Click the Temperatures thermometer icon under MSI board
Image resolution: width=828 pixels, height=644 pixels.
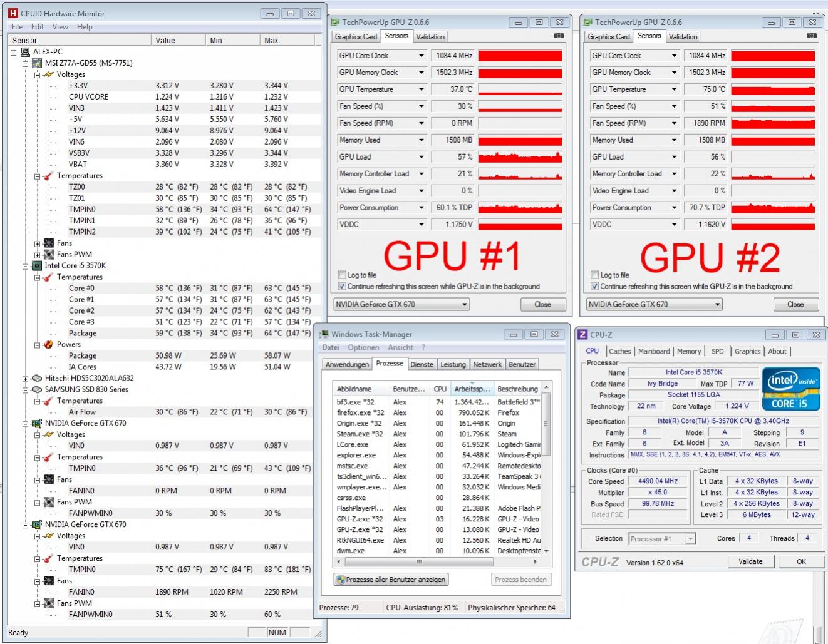[x=49, y=176]
